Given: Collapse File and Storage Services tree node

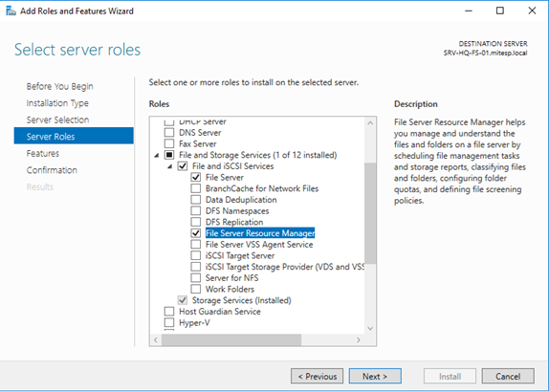Looking at the screenshot, I should [157, 156].
